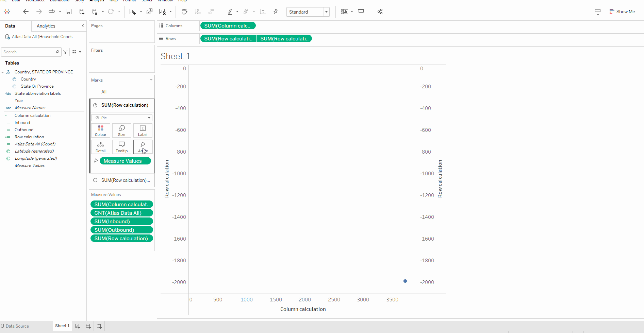Screen dimensions: 644x333
Task: Enter Presentation Mode
Action: click(361, 12)
